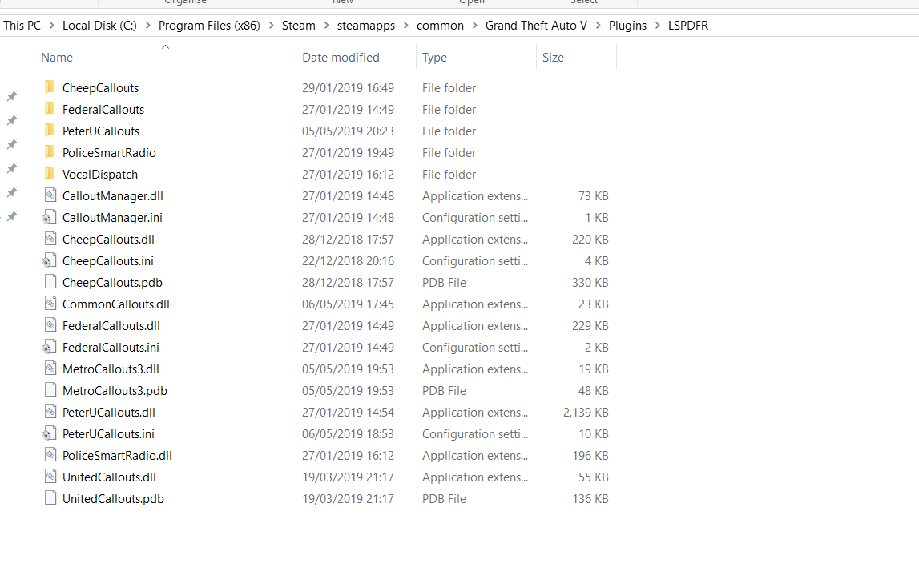Screen dimensions: 919x588
Task: Navigate to Grand Theft Auto V breadcrumb
Action: click(x=536, y=25)
